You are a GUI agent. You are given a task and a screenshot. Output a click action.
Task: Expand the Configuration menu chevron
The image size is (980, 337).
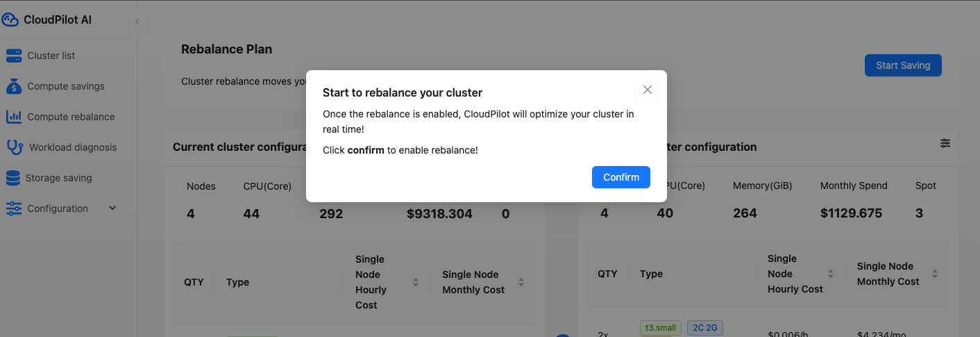coord(112,208)
